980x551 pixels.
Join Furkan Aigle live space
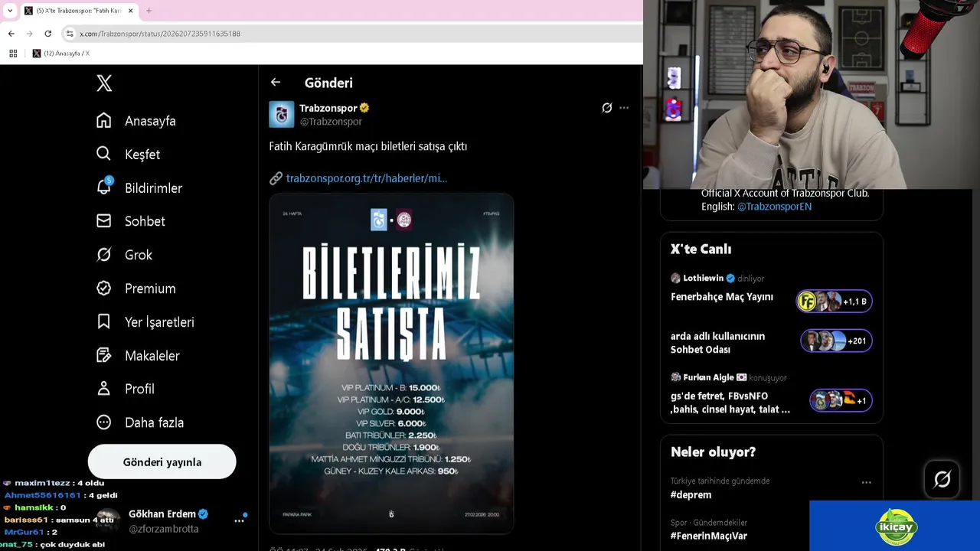click(x=771, y=393)
